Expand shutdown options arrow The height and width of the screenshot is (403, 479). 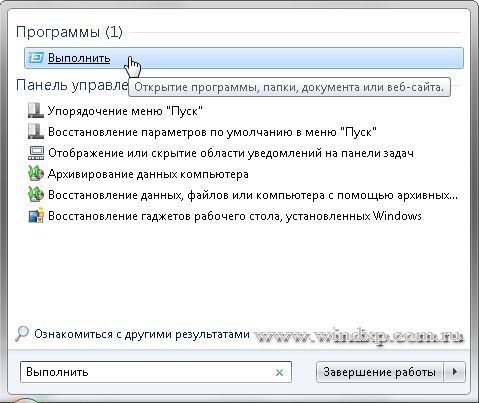455,372
